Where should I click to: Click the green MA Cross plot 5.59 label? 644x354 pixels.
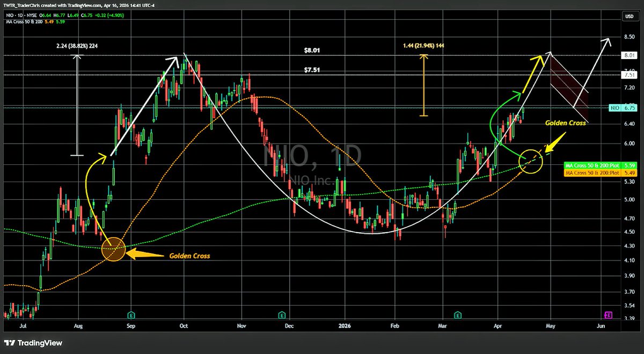click(x=601, y=164)
